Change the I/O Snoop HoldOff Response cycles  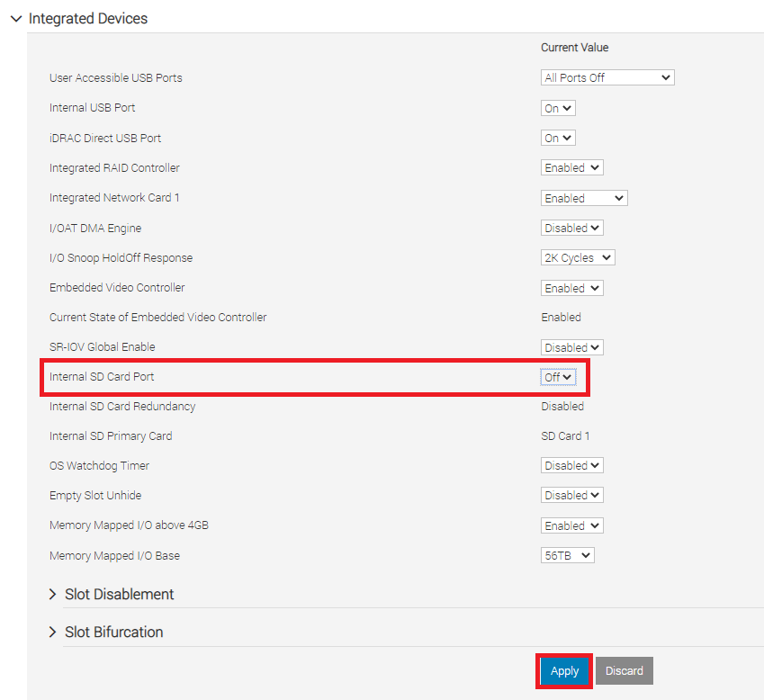[x=577, y=257]
